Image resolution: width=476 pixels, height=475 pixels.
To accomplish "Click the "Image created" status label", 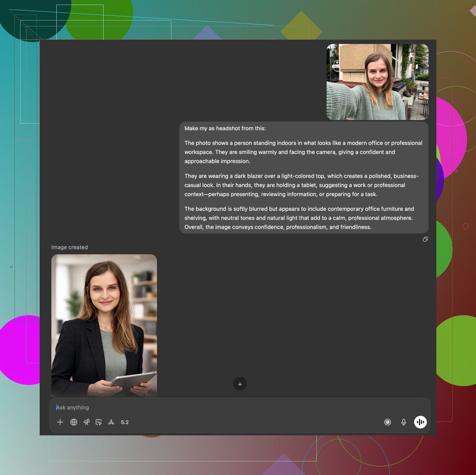I will pos(69,247).
